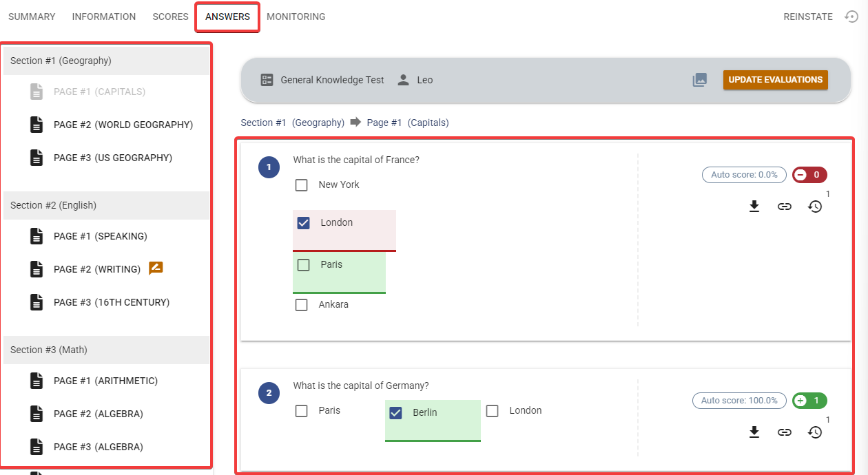The height and width of the screenshot is (475, 868).
Task: Open Page #1 (Arithmetic)
Action: [x=105, y=381]
